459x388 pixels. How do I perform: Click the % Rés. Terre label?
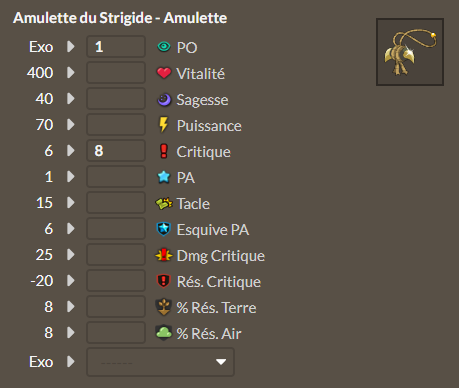tap(216, 308)
